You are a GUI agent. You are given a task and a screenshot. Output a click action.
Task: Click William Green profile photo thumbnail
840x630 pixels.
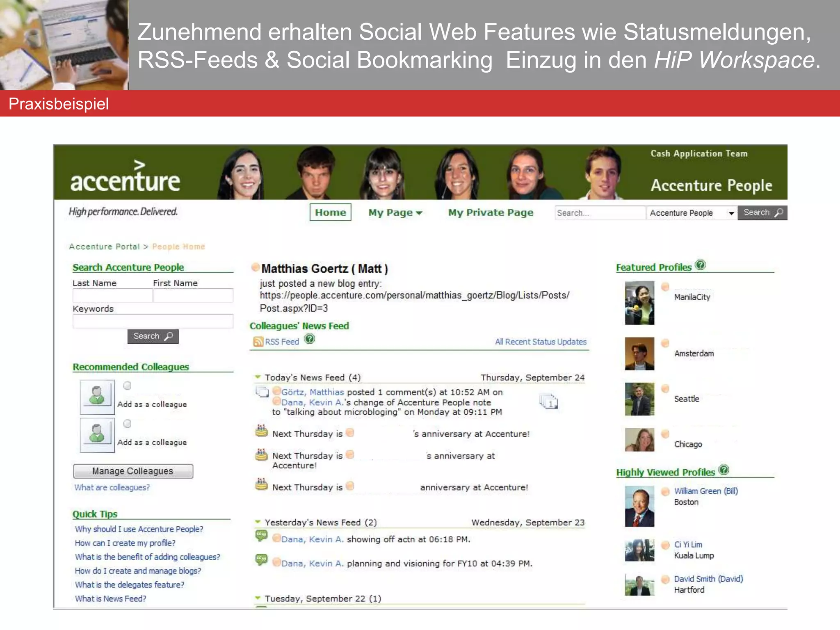pos(639,507)
